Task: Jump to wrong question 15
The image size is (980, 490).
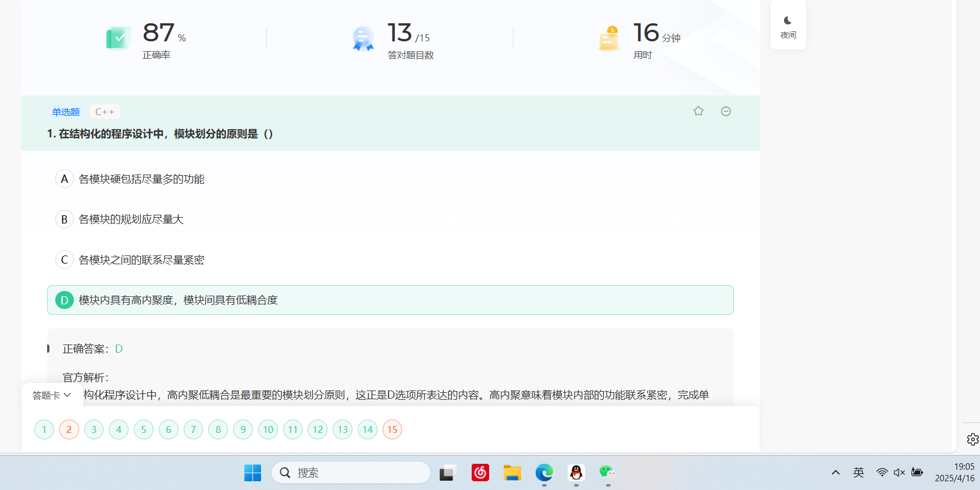Action: [393, 429]
